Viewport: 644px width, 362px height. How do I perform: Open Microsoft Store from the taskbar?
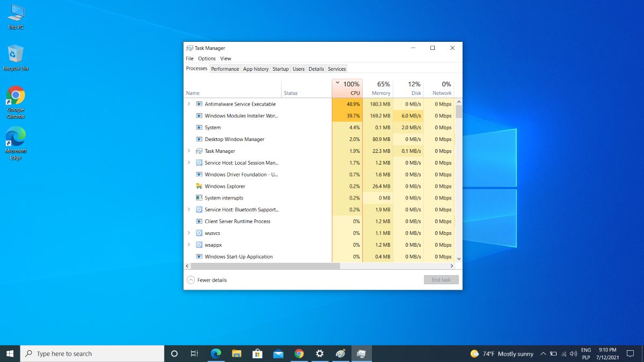click(257, 353)
